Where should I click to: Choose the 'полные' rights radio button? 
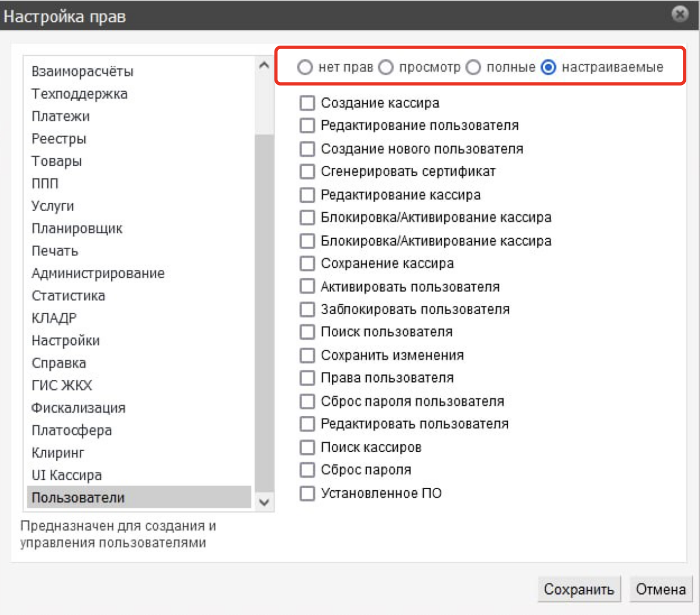[473, 68]
